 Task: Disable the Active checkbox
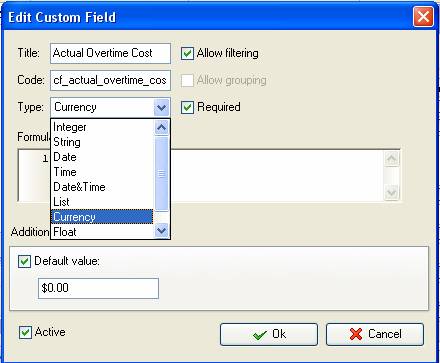(x=25, y=332)
